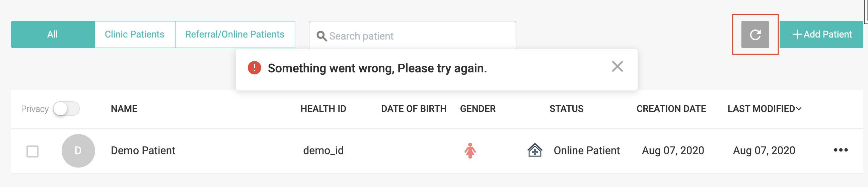Screen dimensions: 868x187
Task: Click the refresh patient list icon
Action: pos(755,35)
